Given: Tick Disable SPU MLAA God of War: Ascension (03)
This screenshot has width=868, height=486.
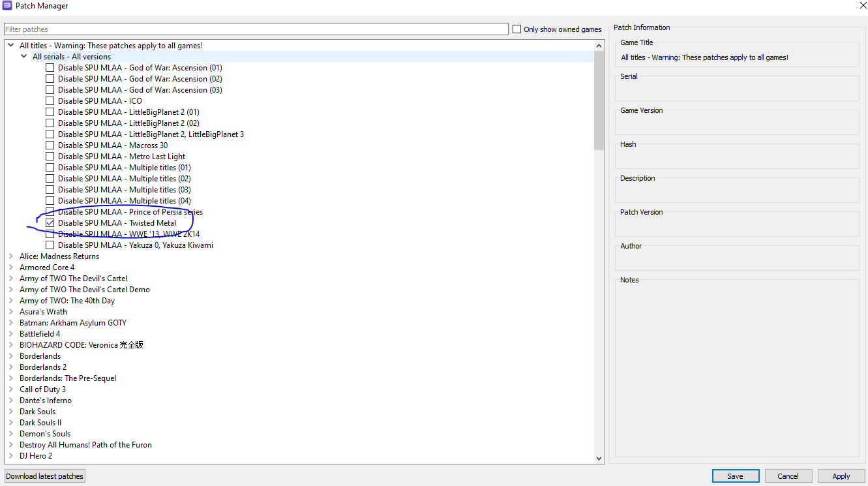Looking at the screenshot, I should [50, 90].
